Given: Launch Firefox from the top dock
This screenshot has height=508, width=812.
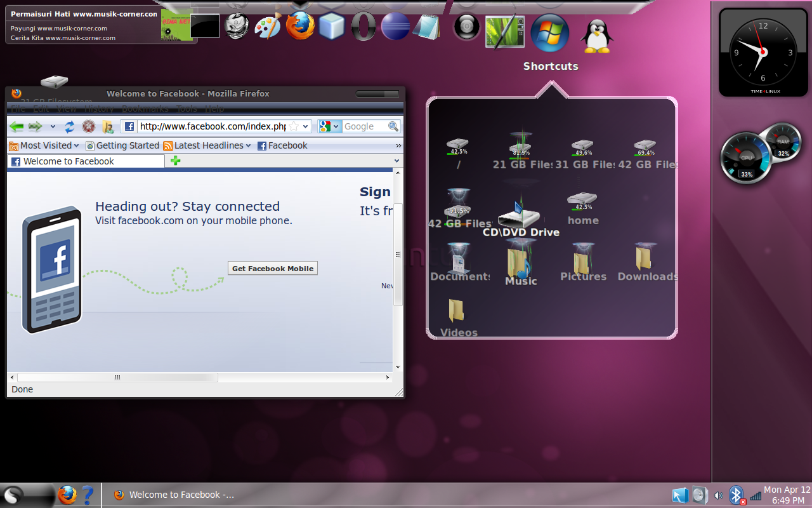Looking at the screenshot, I should pyautogui.click(x=300, y=26).
